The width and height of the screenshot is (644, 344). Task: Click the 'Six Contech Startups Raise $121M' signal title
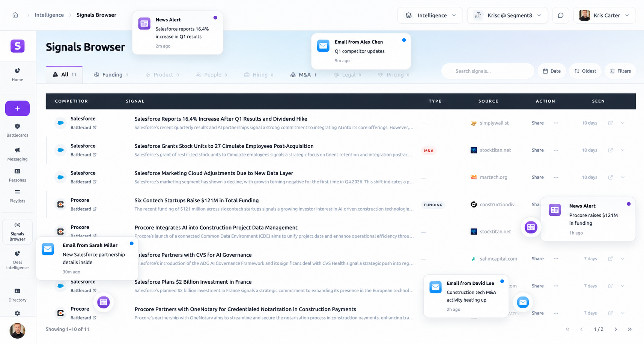click(x=196, y=200)
